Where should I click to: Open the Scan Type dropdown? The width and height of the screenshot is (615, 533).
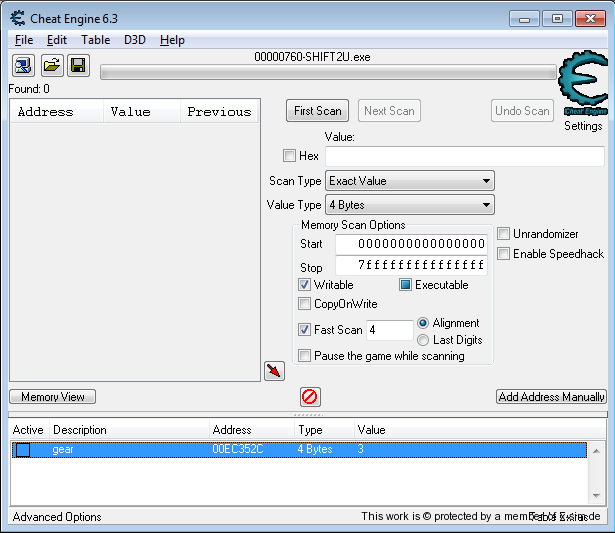click(410, 181)
